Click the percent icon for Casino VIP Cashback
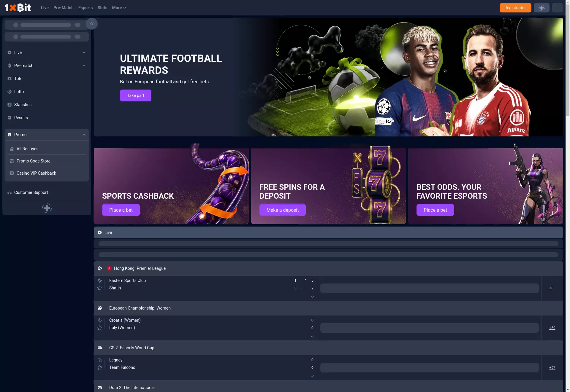The image size is (570, 392). [x=12, y=173]
